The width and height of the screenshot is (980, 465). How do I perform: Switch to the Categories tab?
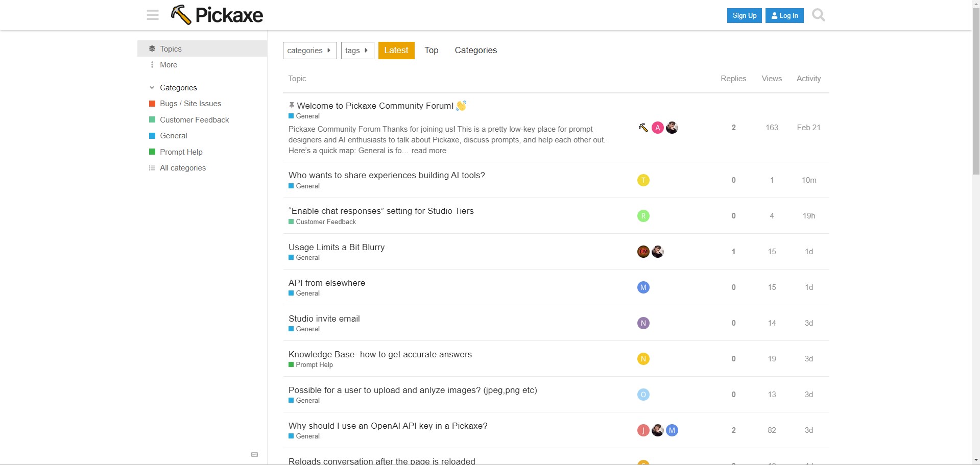click(x=476, y=51)
